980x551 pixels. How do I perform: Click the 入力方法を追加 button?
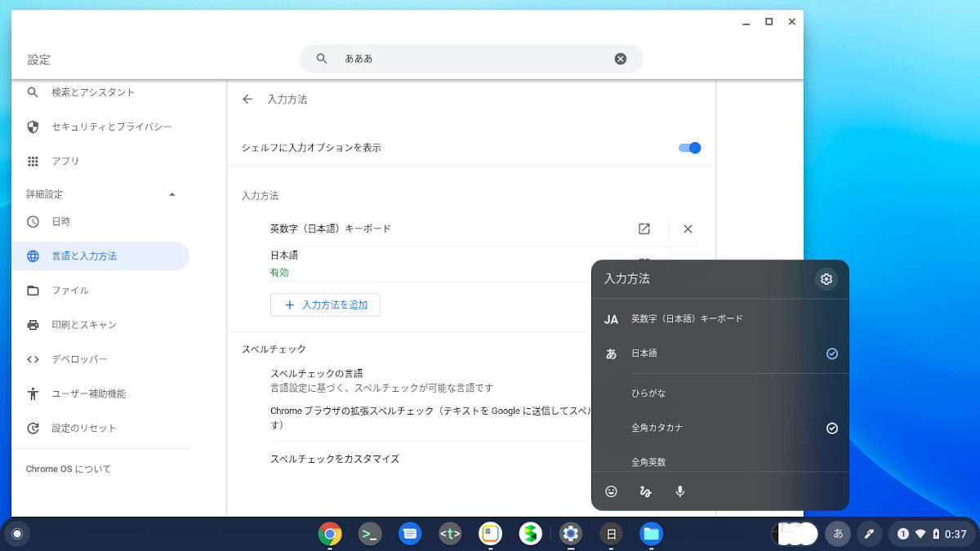point(325,304)
